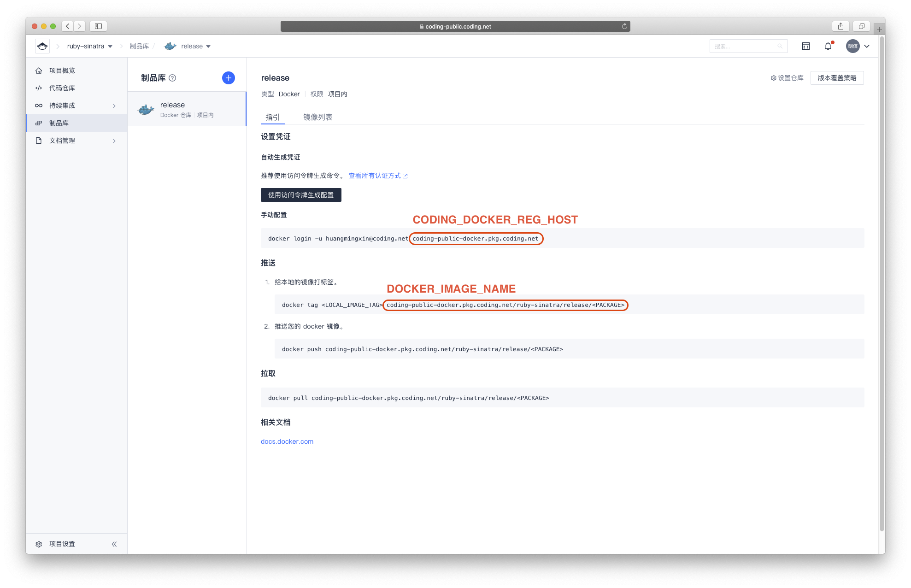Viewport: 911px width, 588px height.
Task: Select 代码仓库 in the sidebar
Action: coord(62,88)
